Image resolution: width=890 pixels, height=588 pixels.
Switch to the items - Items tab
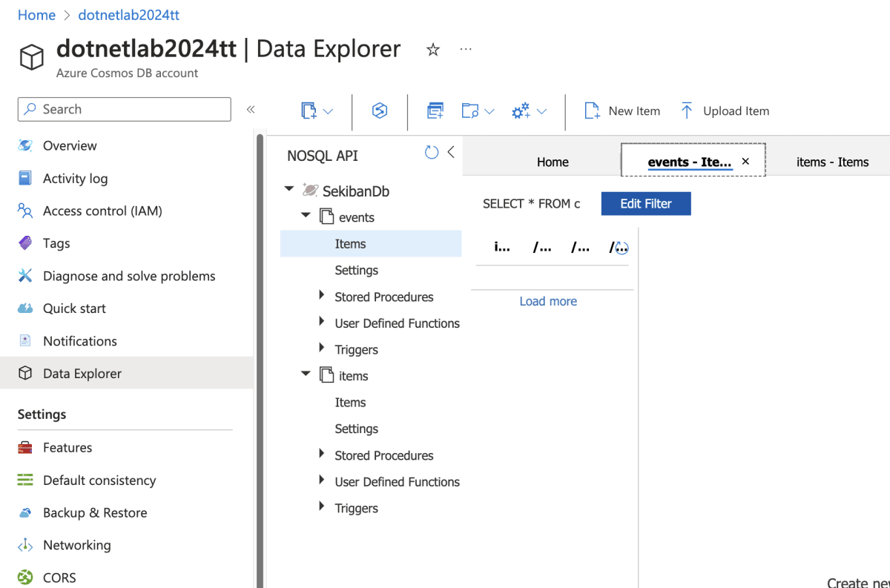coord(832,162)
